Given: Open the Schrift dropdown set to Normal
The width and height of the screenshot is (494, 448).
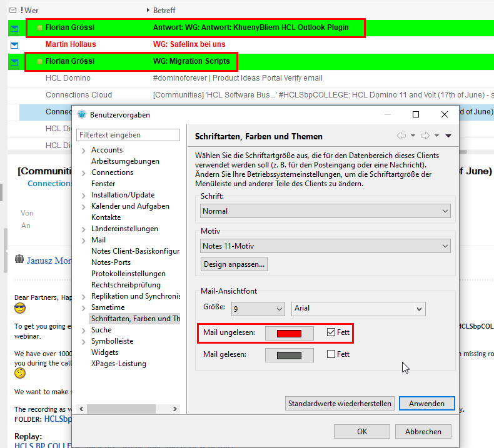Looking at the screenshot, I should [325, 211].
